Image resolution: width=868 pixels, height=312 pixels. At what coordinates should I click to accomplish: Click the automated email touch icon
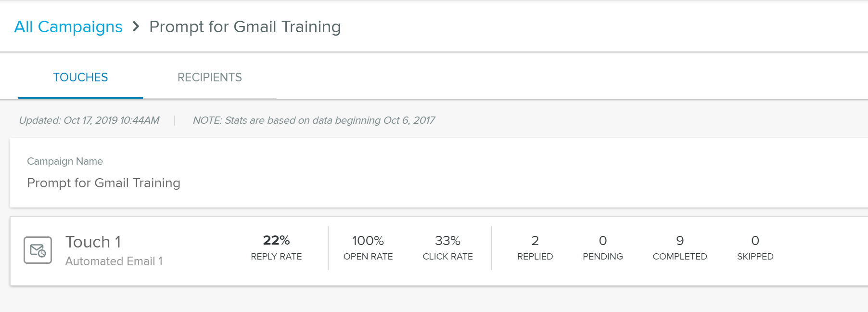point(38,250)
